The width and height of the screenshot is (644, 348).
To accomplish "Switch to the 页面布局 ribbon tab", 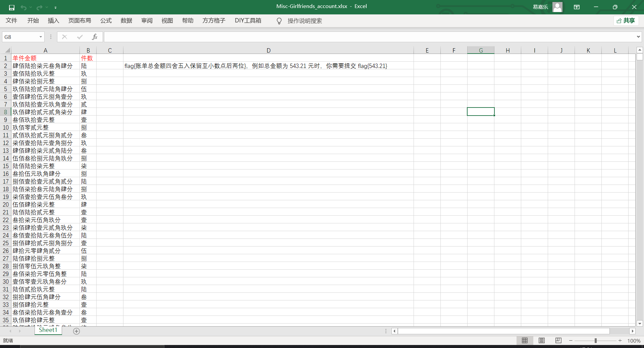I will point(79,20).
